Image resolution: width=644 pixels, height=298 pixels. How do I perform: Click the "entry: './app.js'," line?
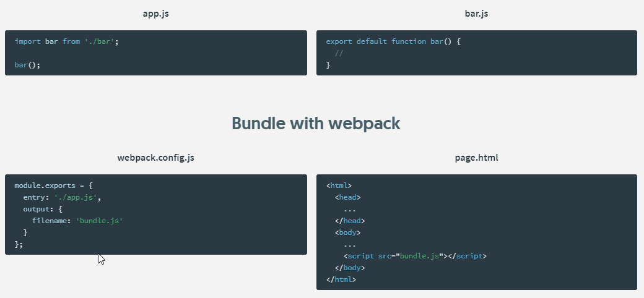pos(62,198)
